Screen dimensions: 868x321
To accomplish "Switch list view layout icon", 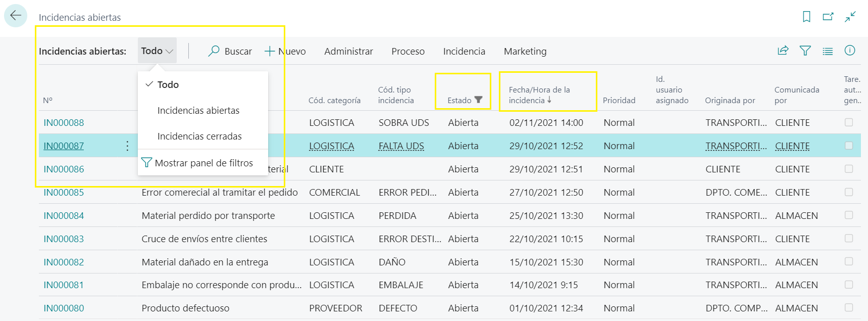I will [x=828, y=51].
